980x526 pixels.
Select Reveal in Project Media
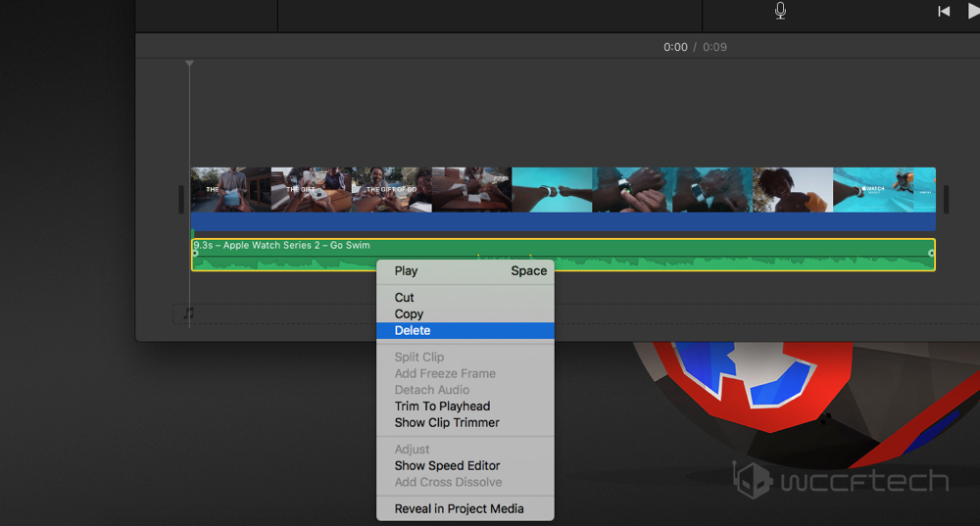point(465,509)
